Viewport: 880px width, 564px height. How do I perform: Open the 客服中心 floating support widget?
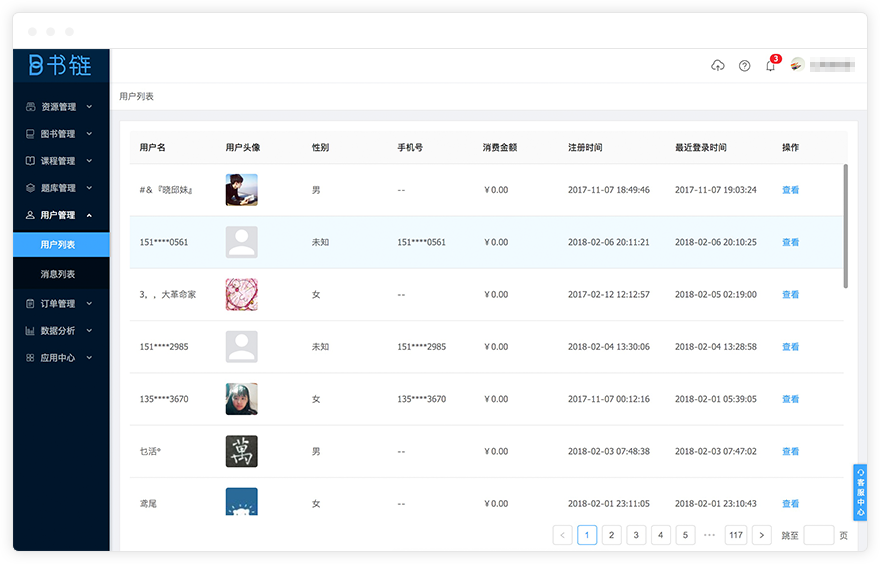click(860, 492)
